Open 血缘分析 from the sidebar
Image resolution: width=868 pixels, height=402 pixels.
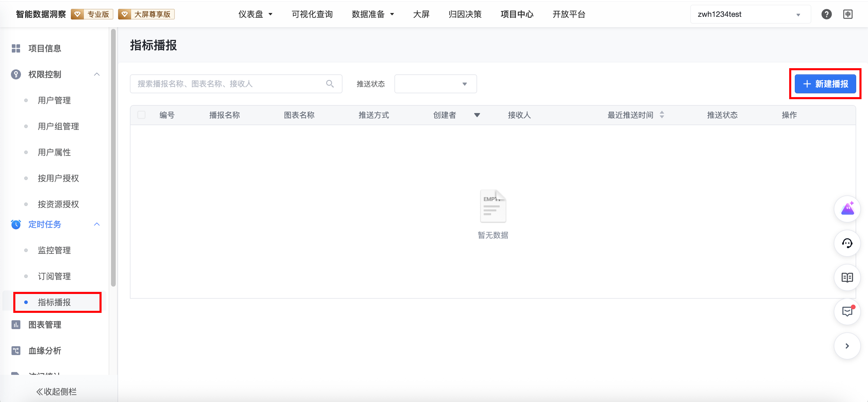click(x=45, y=350)
